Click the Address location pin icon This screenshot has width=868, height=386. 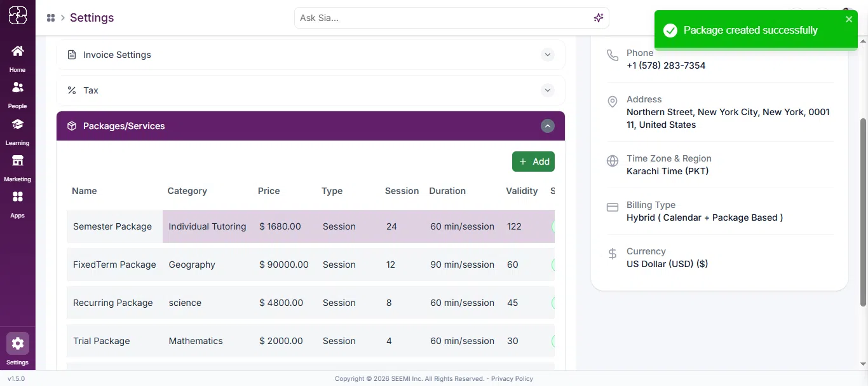(613, 102)
